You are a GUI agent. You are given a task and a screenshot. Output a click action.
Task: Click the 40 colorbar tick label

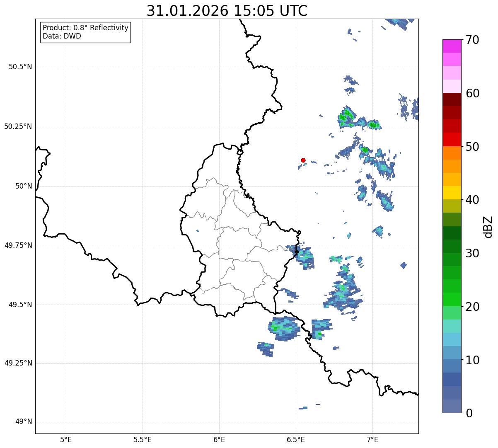pos(472,200)
